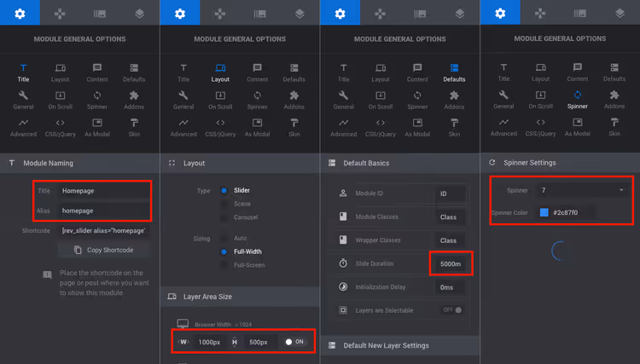Select the Carousel type radio button

point(224,217)
